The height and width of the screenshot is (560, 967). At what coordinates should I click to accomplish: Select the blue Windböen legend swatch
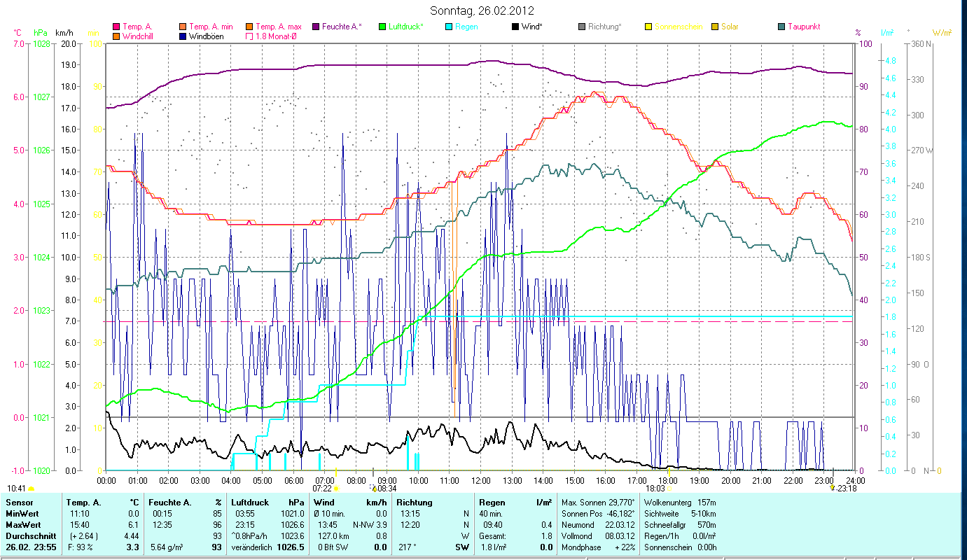pos(183,36)
